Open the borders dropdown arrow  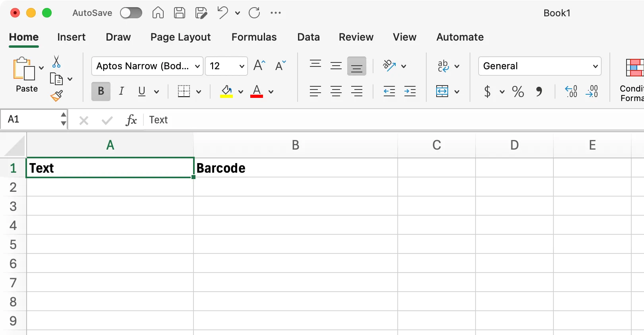point(199,92)
